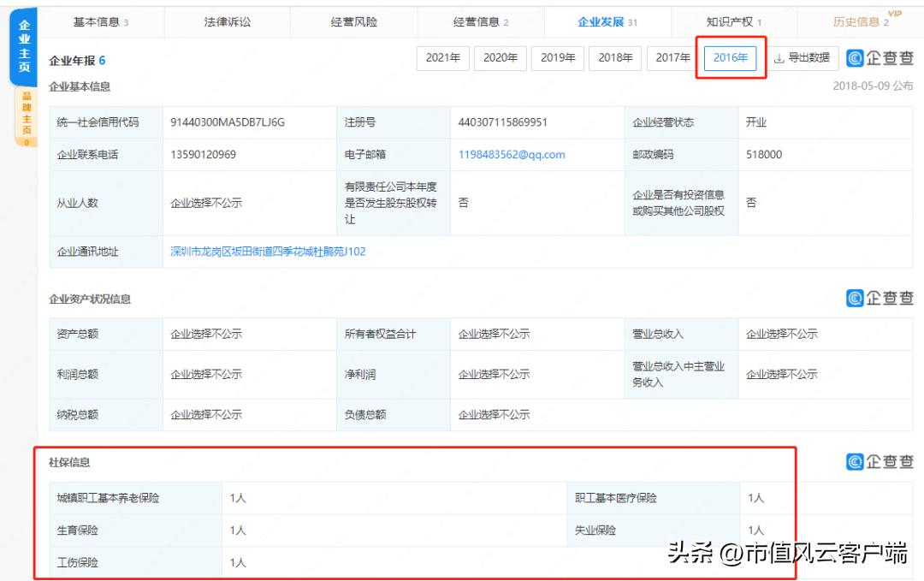Open the 知识产权 tab
The height and width of the screenshot is (581, 924).
(x=730, y=21)
